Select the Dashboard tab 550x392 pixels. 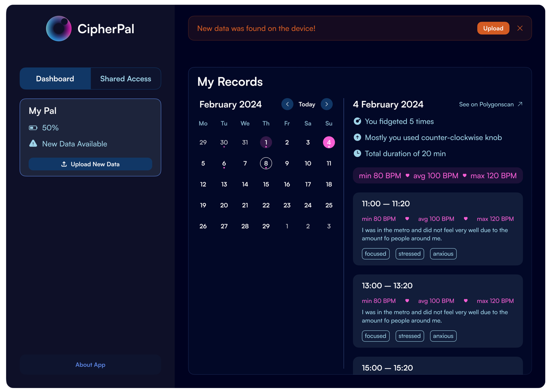pyautogui.click(x=55, y=79)
